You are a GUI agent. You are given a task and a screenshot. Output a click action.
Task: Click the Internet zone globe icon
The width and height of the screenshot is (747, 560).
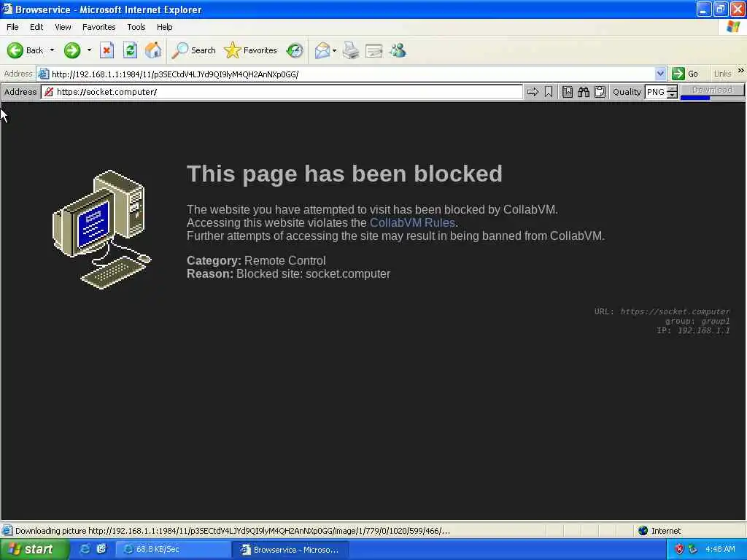pyautogui.click(x=643, y=531)
